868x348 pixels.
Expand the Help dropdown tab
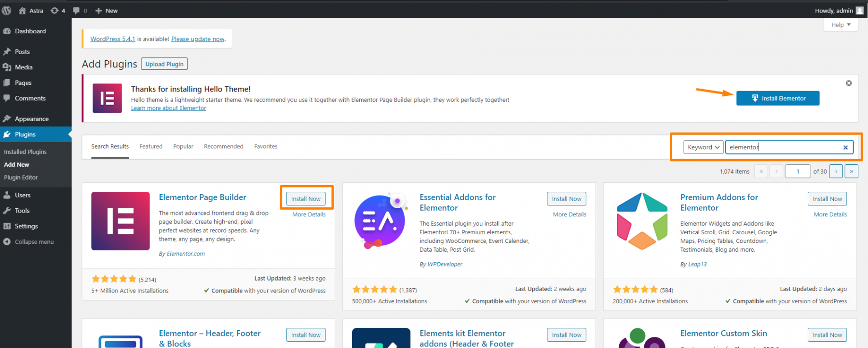[x=841, y=25]
